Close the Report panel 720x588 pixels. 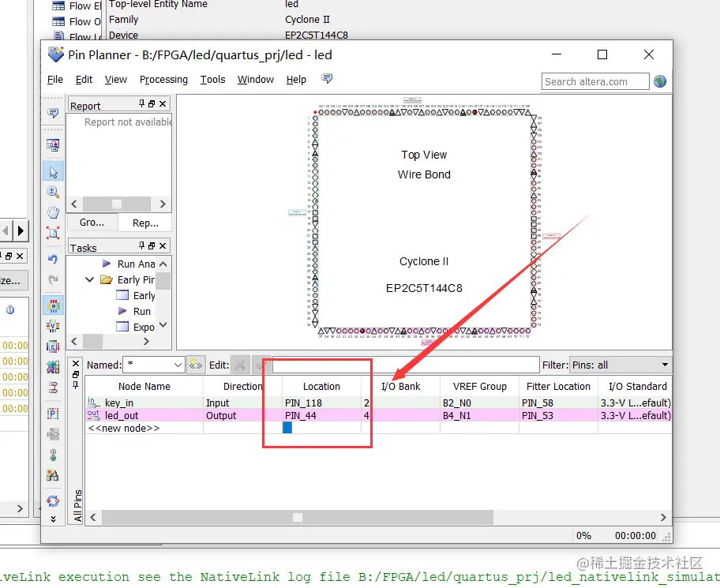pos(163,103)
